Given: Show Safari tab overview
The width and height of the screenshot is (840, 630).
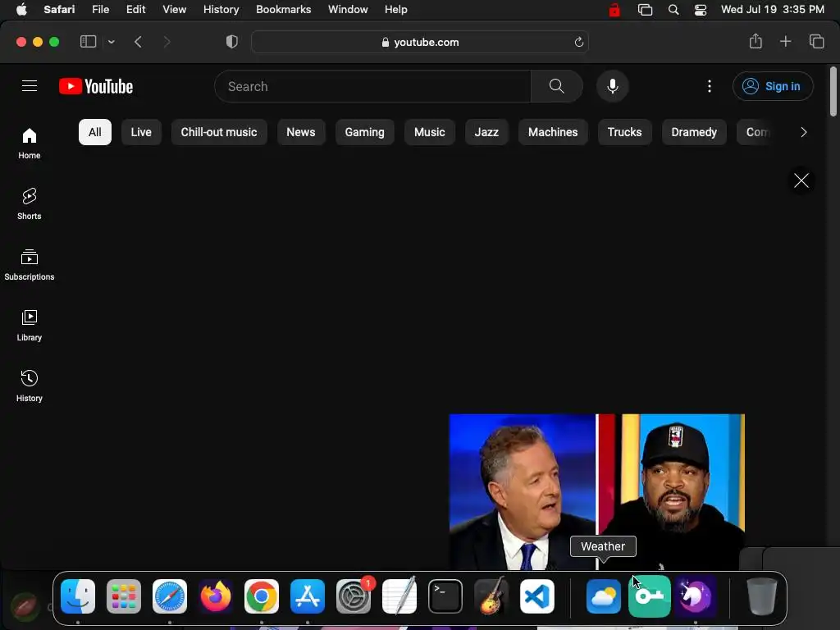Looking at the screenshot, I should (816, 41).
